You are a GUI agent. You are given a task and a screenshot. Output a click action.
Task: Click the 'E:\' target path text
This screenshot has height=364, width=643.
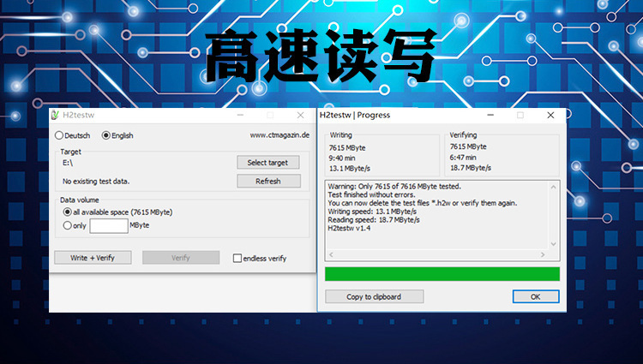(x=68, y=163)
